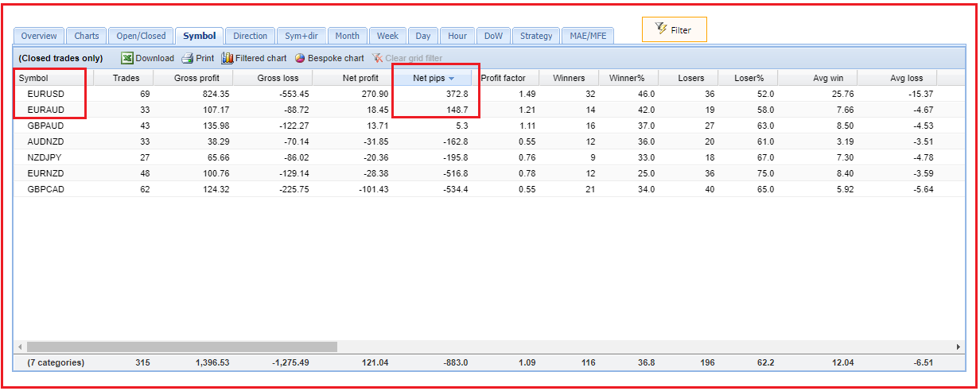Sort by the Winners column header
Viewport: 980px width, 391px height.
click(x=569, y=78)
